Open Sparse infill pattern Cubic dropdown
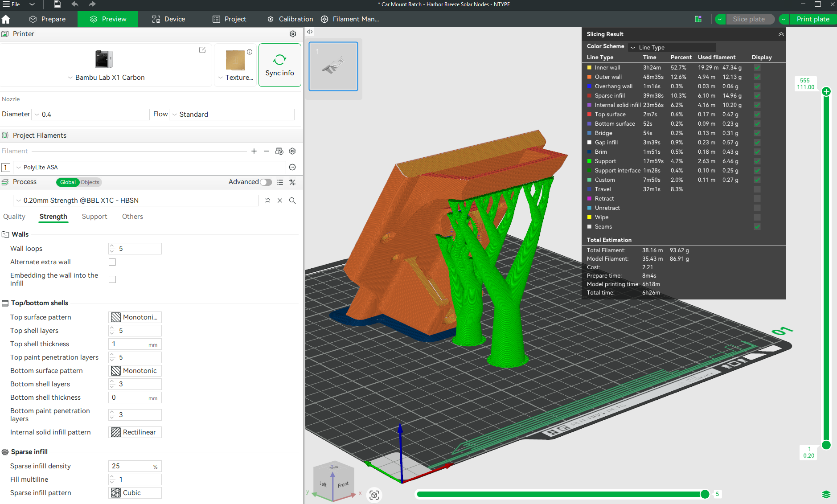Viewport: 837px width, 504px height. click(135, 493)
